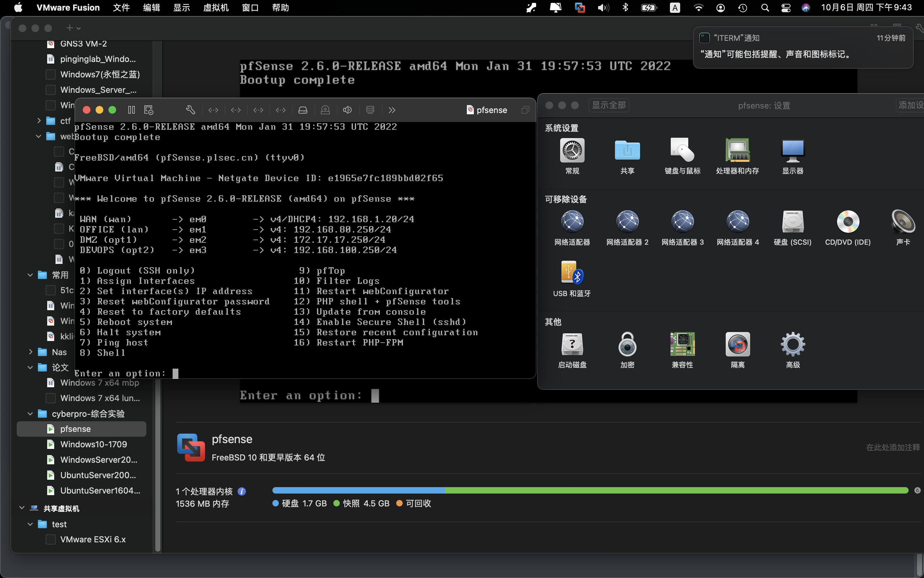Click the ITERM notification banner
This screenshot has height=578, width=924.
[x=803, y=47]
